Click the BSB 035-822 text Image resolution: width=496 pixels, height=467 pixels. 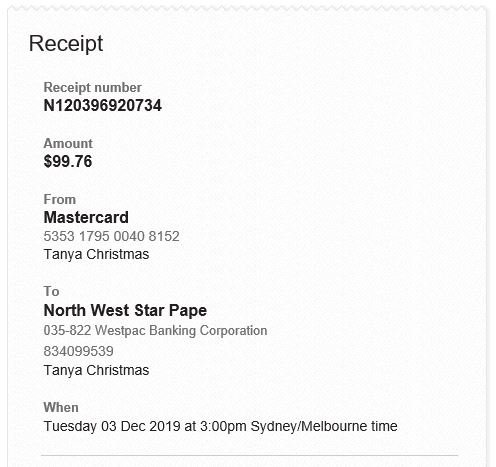click(67, 331)
